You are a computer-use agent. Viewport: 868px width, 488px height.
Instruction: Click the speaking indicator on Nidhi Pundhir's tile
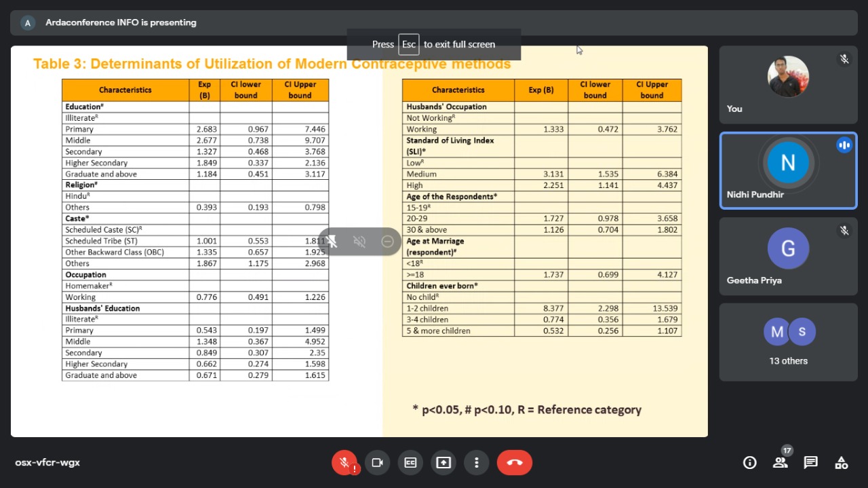coord(844,145)
